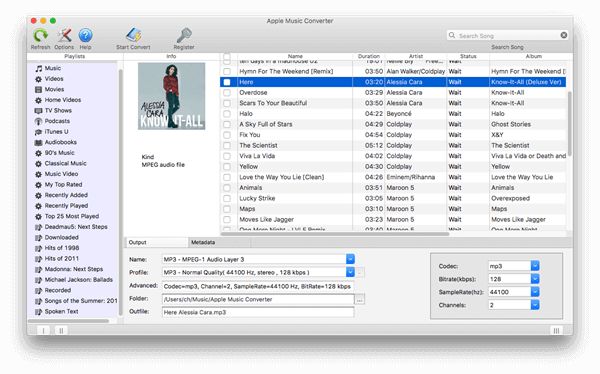600x374 pixels.
Task: Select the Recently Added gear icon
Action: [39, 195]
